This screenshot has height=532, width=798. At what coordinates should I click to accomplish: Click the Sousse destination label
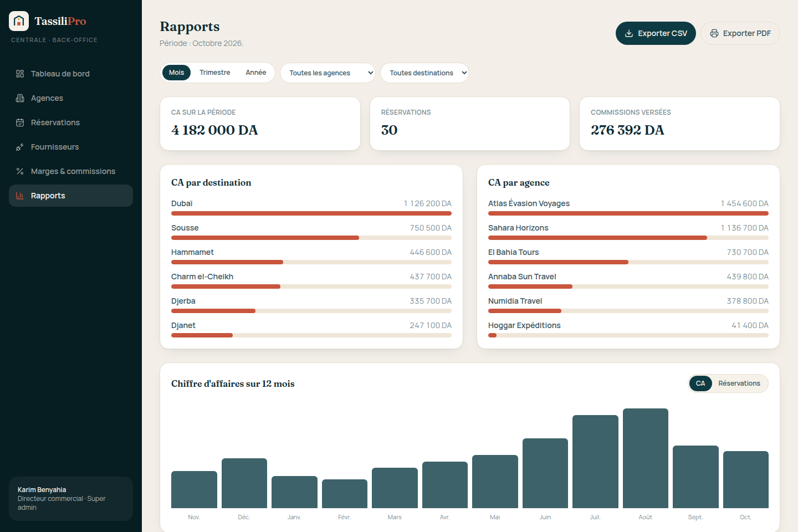coord(185,228)
